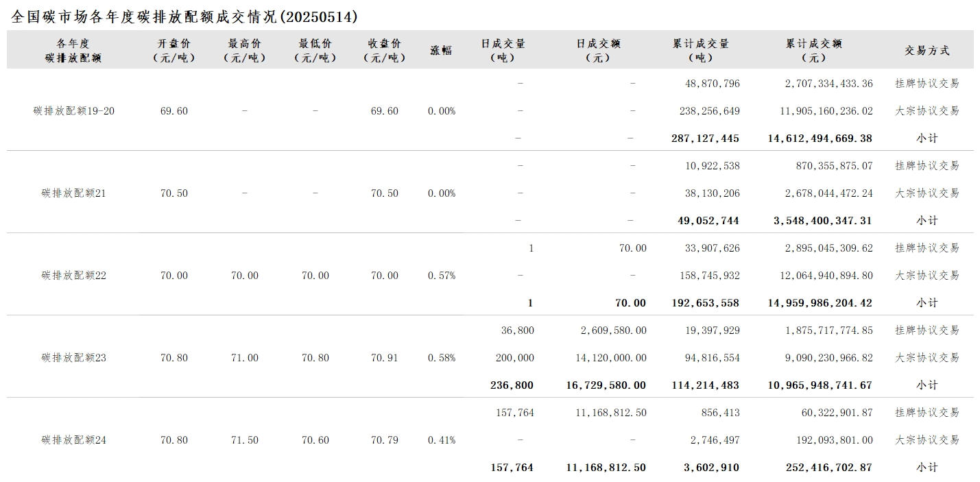This screenshot has width=980, height=482.
Task: Click the 最低价 column header
Action: pyautogui.click(x=315, y=50)
